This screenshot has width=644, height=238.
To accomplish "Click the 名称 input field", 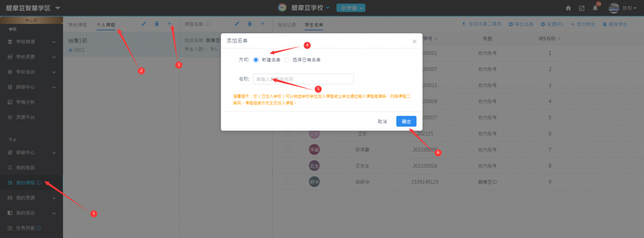I will click(x=303, y=79).
